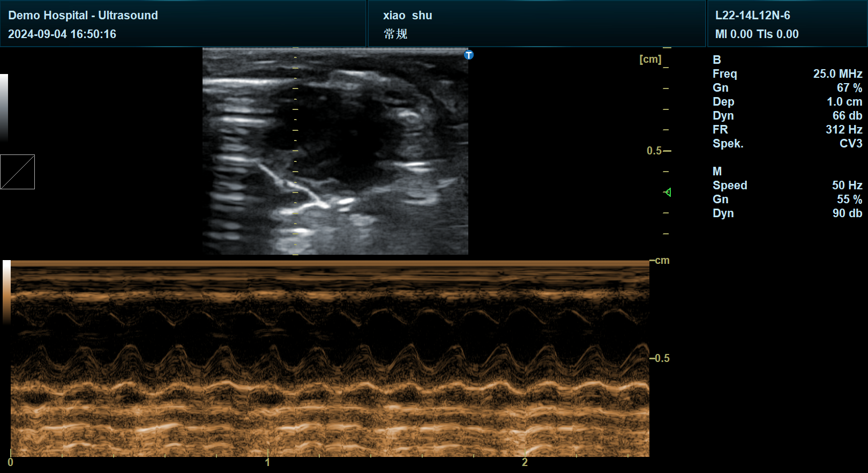
Task: Click the Dep 1.0 cm depth value
Action: point(844,102)
